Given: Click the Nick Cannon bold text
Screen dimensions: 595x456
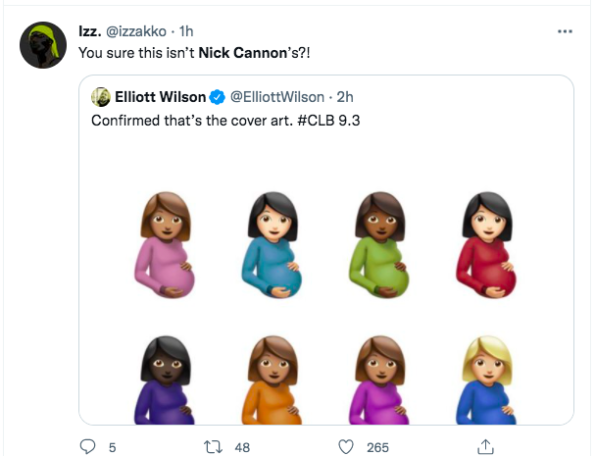Looking at the screenshot, I should click(x=243, y=53).
